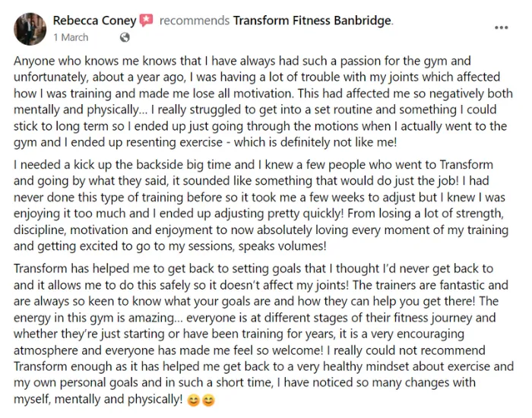This screenshot has height=418, width=532.
Task: Click the line starting "unfortunately, about a year ago"
Action: (257, 77)
